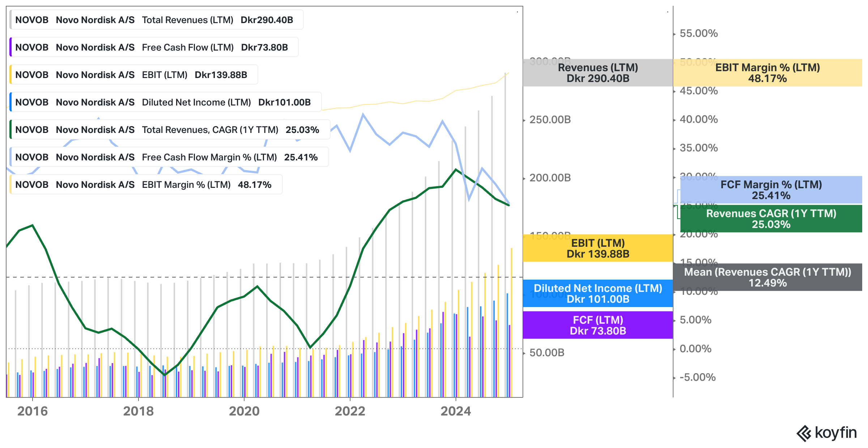Click the blue swatch beside Diluted Net Income legend
The image size is (868, 448).
(x=11, y=102)
